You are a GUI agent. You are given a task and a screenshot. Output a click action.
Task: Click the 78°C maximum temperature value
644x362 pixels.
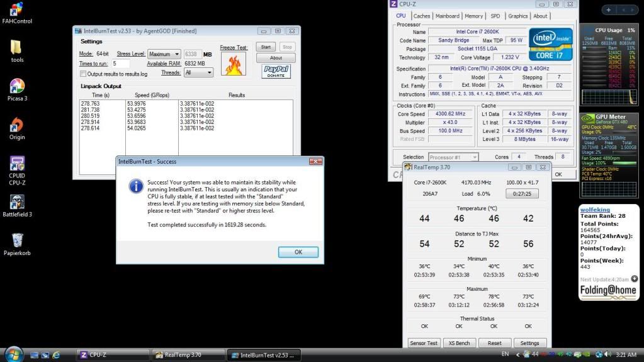click(494, 297)
